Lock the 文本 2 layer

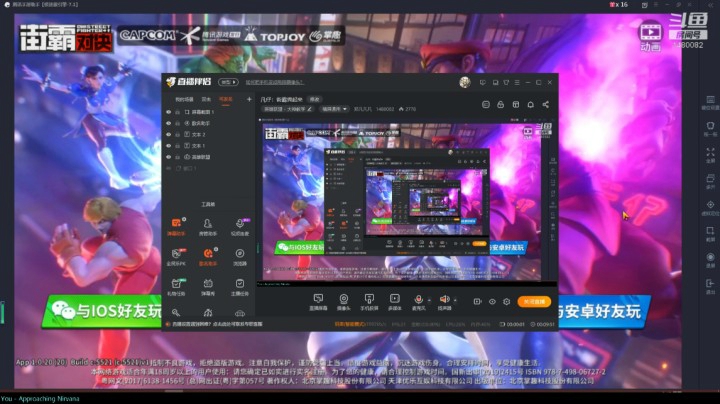pyautogui.click(x=177, y=135)
